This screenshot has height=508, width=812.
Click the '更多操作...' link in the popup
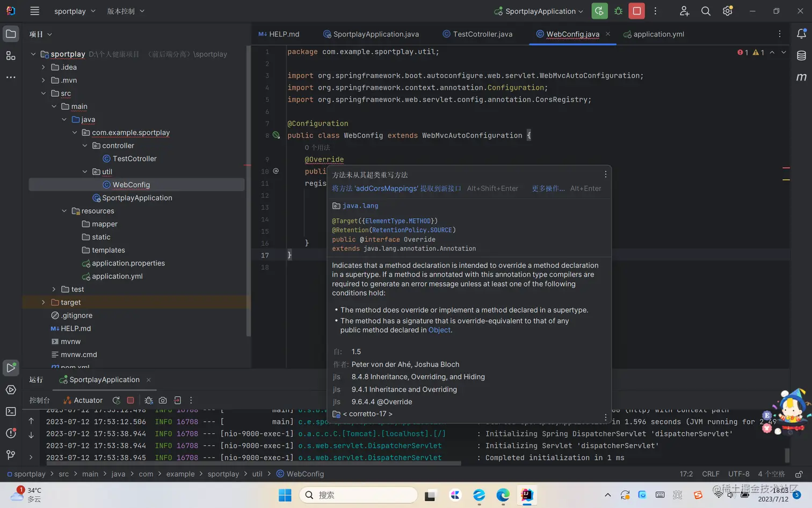(548, 189)
